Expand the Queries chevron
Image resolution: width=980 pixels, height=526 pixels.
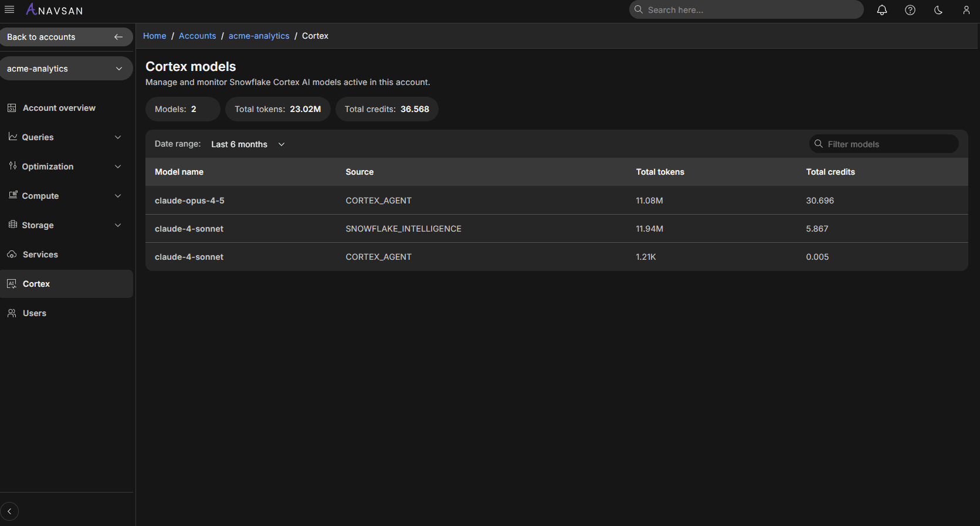118,137
